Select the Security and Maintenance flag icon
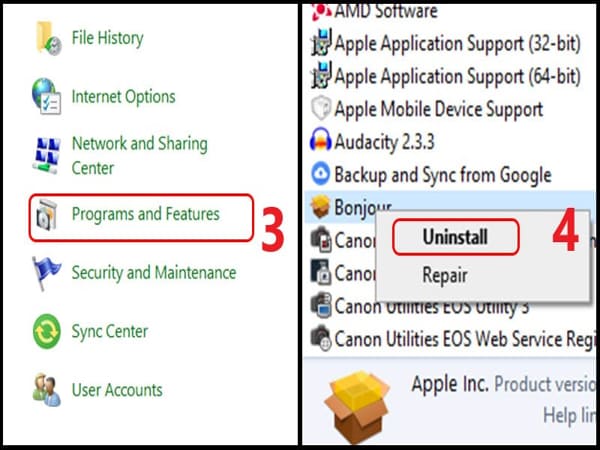The width and height of the screenshot is (600, 450). [46, 273]
